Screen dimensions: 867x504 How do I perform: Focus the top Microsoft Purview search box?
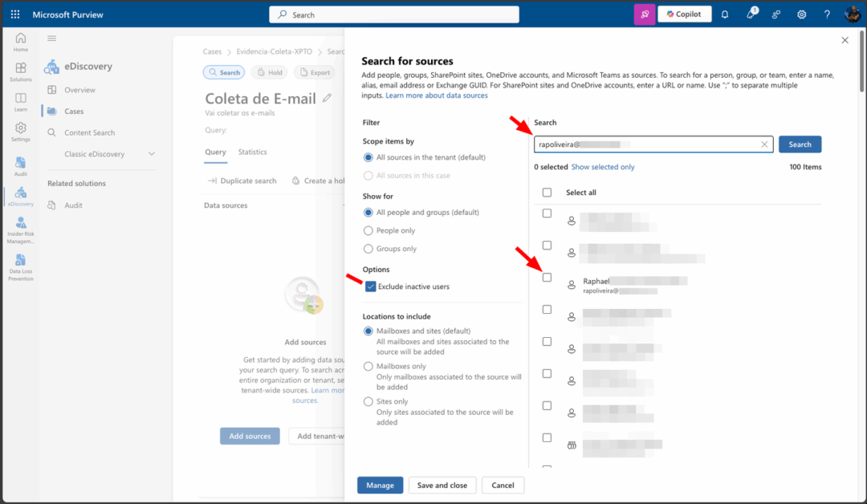[393, 14]
